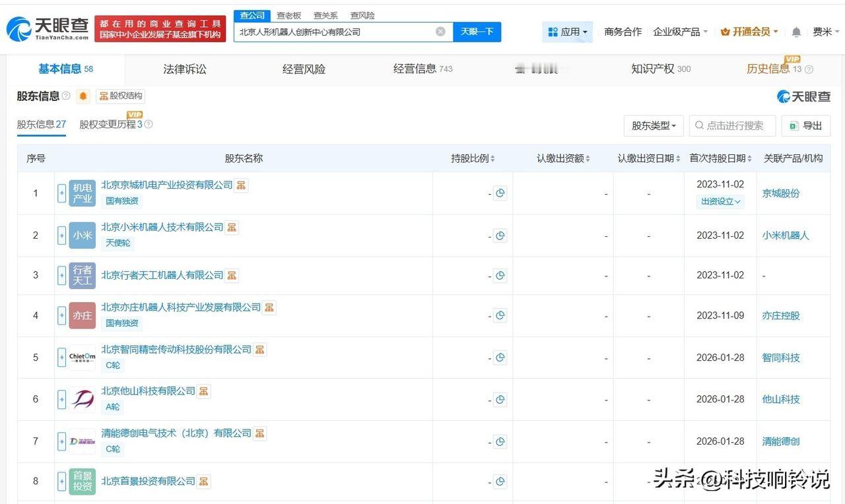The image size is (845, 504).
Task: Click the 点击进行搜索 shareholder search field
Action: coord(733,125)
